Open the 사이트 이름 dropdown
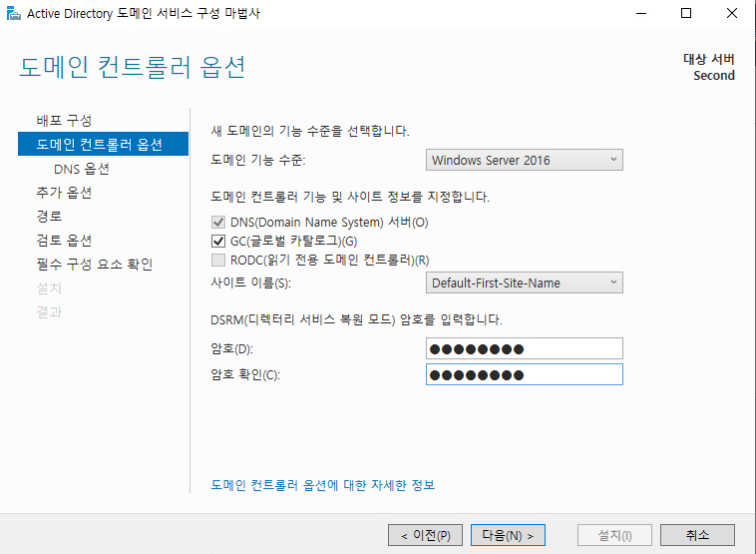This screenshot has width=756, height=554. (524, 282)
